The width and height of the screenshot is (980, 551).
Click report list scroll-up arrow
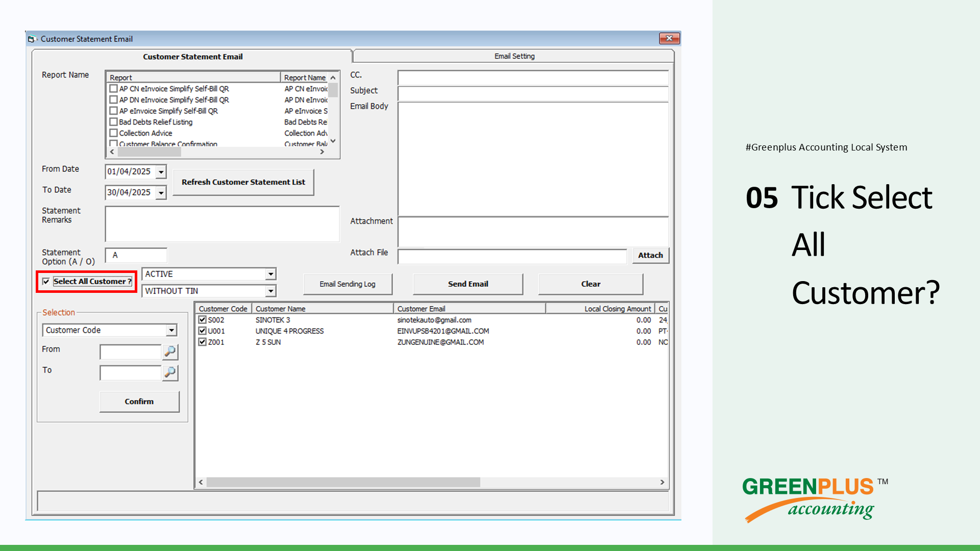click(333, 78)
